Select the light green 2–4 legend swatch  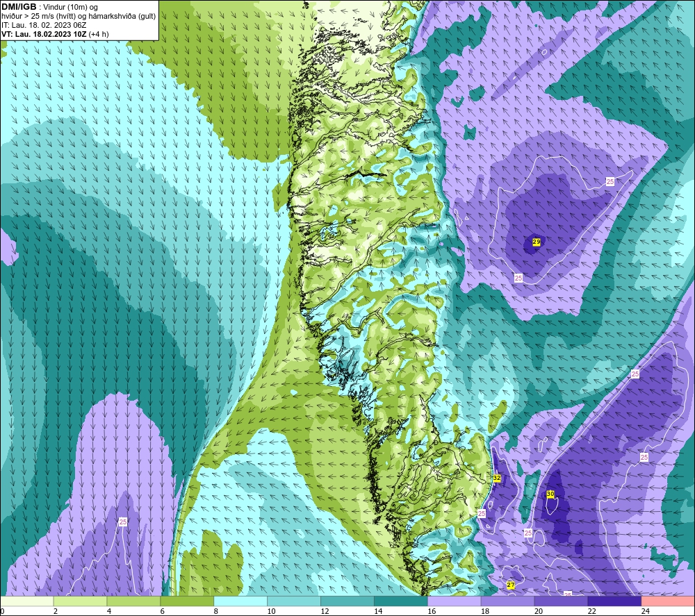pos(80,601)
